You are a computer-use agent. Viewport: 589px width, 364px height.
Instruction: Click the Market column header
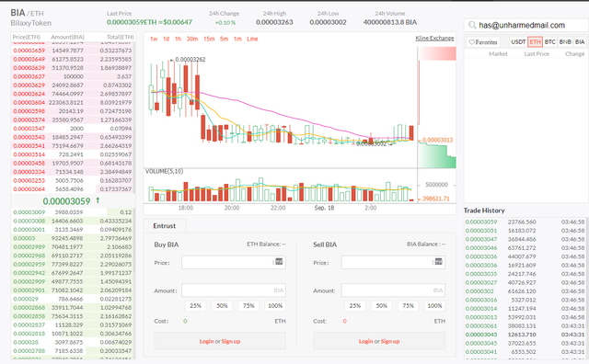coord(498,54)
